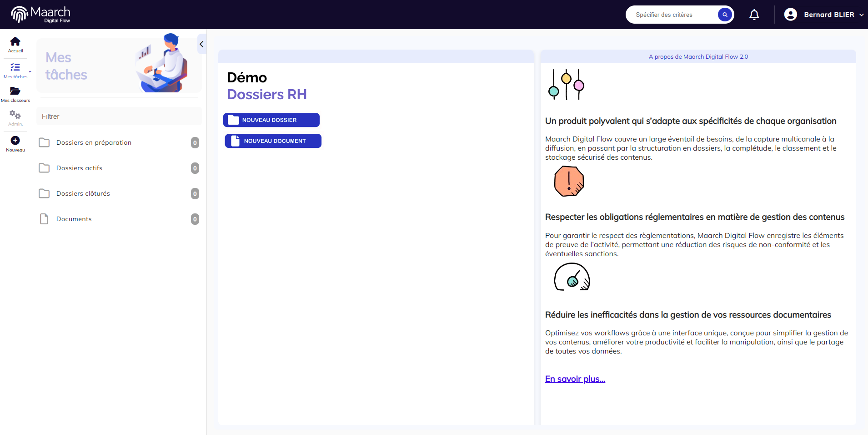Click the search magnifier button
The image size is (868, 435).
coord(725,15)
